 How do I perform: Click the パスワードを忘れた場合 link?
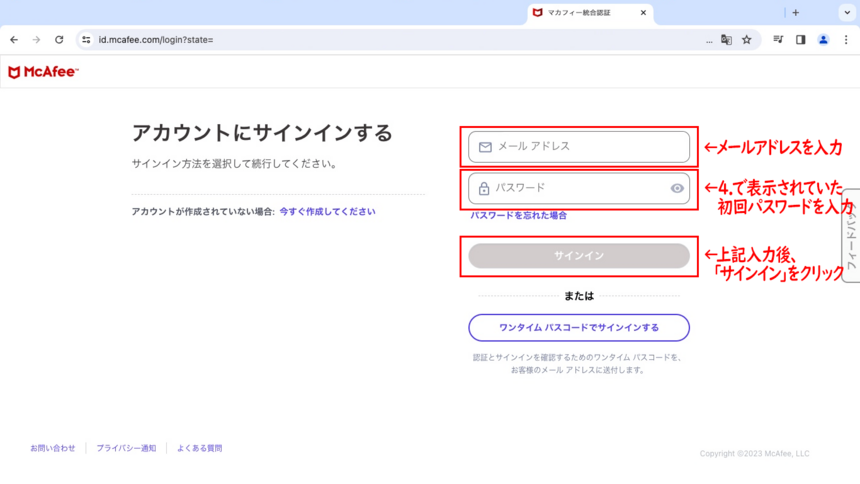tap(518, 215)
